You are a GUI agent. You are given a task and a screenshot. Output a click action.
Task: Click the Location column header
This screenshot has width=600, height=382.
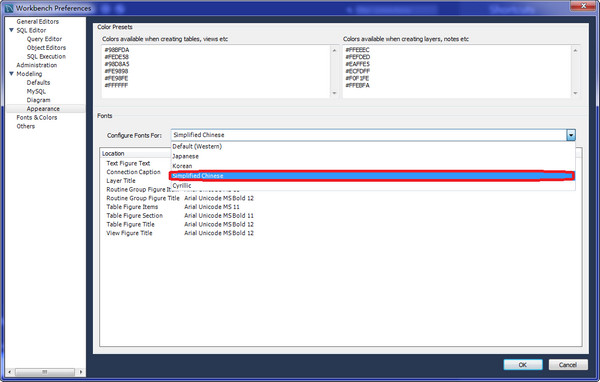pos(135,153)
